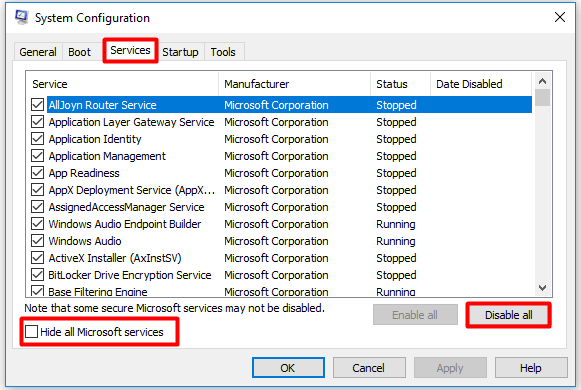This screenshot has width=581, height=390.
Task: Click the greyed Enable all button
Action: coord(415,315)
